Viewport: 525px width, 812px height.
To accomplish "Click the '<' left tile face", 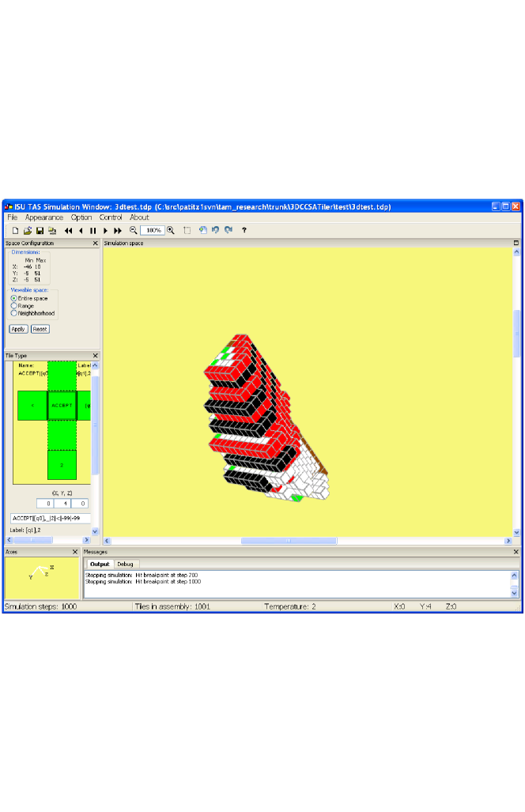I will [x=32, y=406].
